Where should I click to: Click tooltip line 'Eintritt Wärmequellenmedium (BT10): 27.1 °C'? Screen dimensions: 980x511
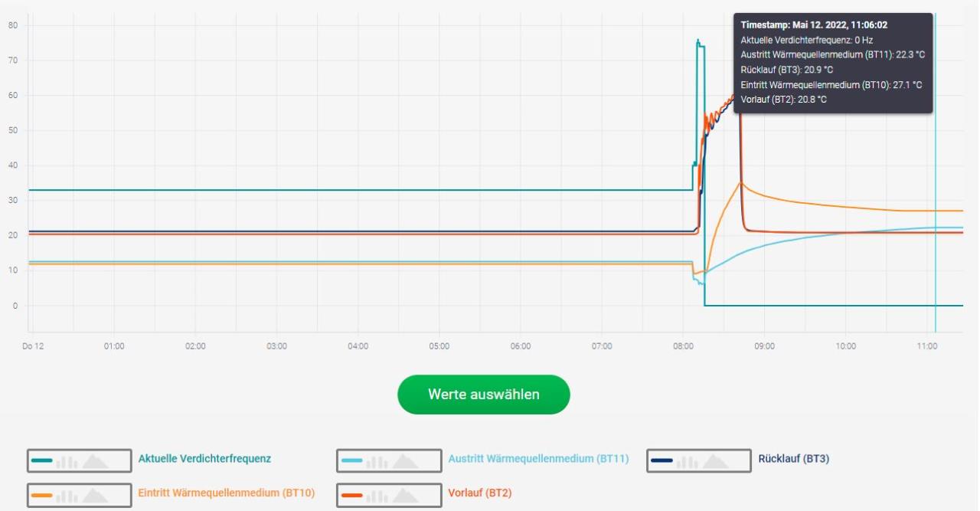(x=831, y=84)
